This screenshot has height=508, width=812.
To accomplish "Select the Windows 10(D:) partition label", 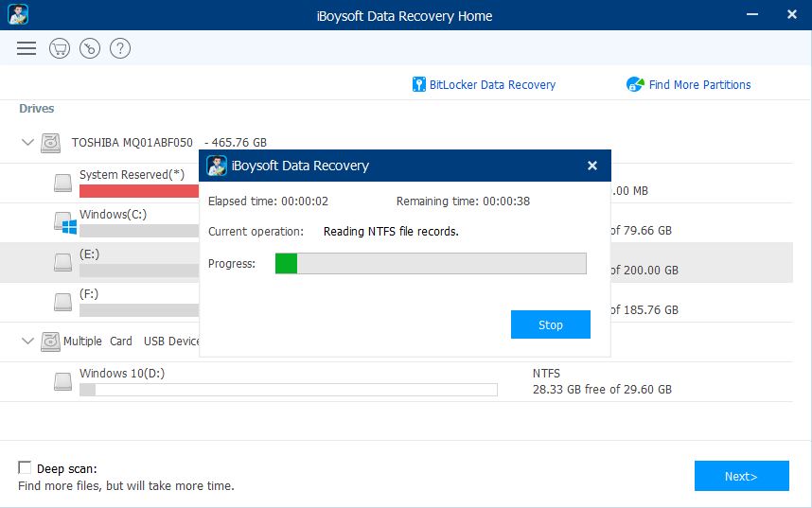I will pos(122,374).
